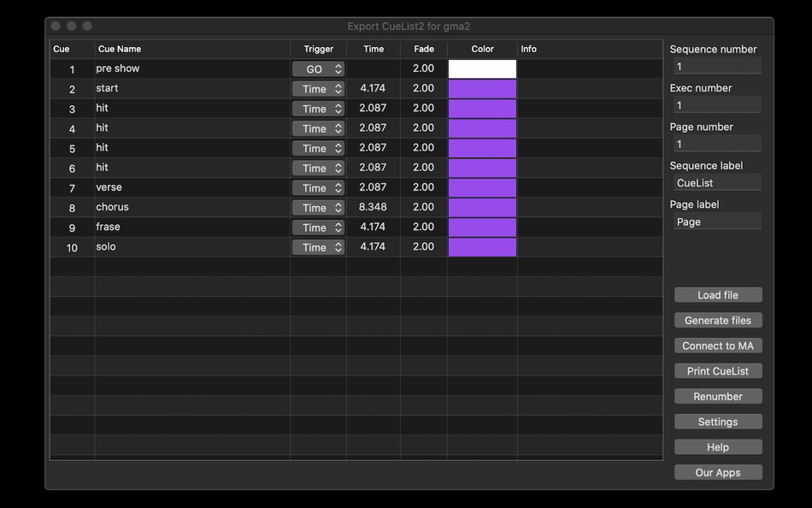The height and width of the screenshot is (508, 812).
Task: Open the Settings button
Action: pos(718,422)
